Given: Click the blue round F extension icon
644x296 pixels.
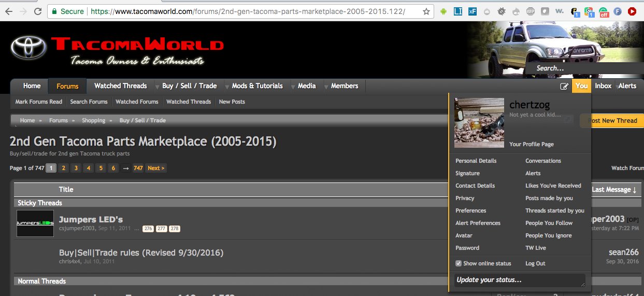Looking at the screenshot, I should click(x=618, y=11).
